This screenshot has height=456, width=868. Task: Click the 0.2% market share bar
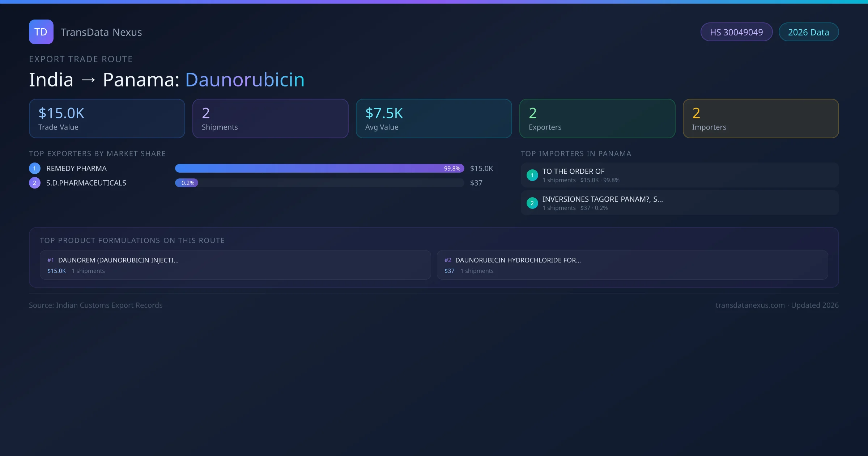click(187, 183)
